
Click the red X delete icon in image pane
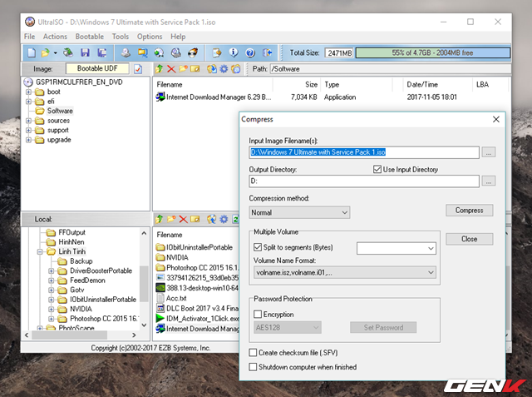click(x=171, y=69)
